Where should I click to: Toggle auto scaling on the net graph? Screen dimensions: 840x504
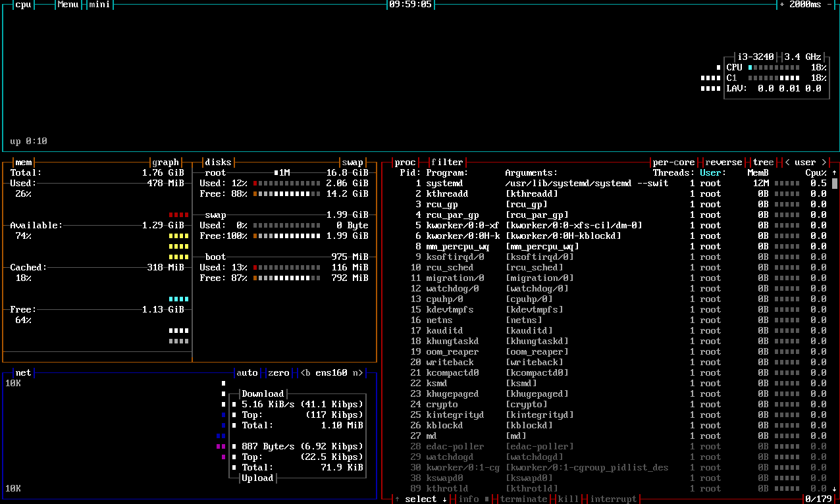tap(247, 372)
